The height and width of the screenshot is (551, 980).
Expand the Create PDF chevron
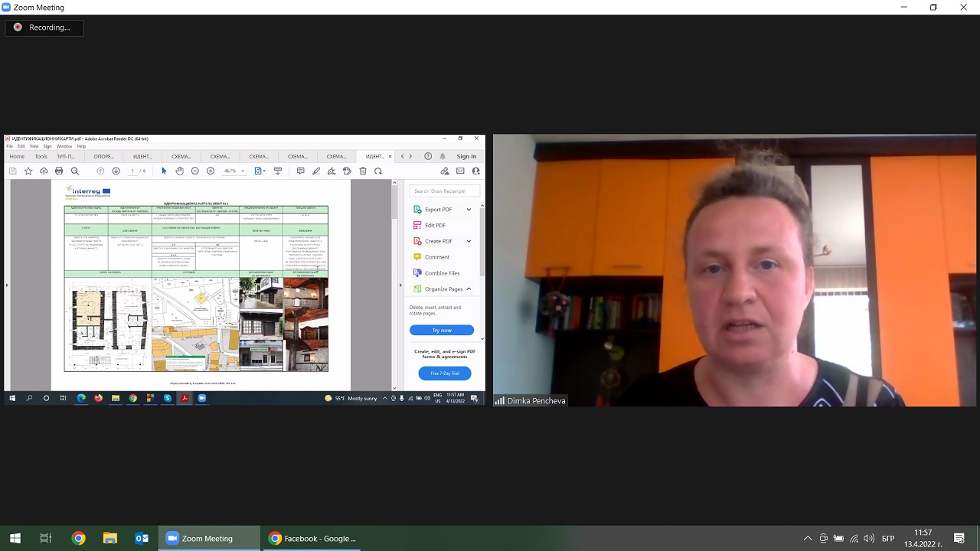point(469,241)
